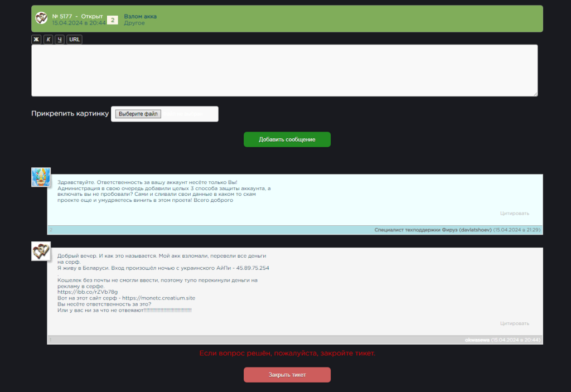Screen dimensions: 571x392
Task: Click the Закрыть тикет button
Action: tap(287, 375)
